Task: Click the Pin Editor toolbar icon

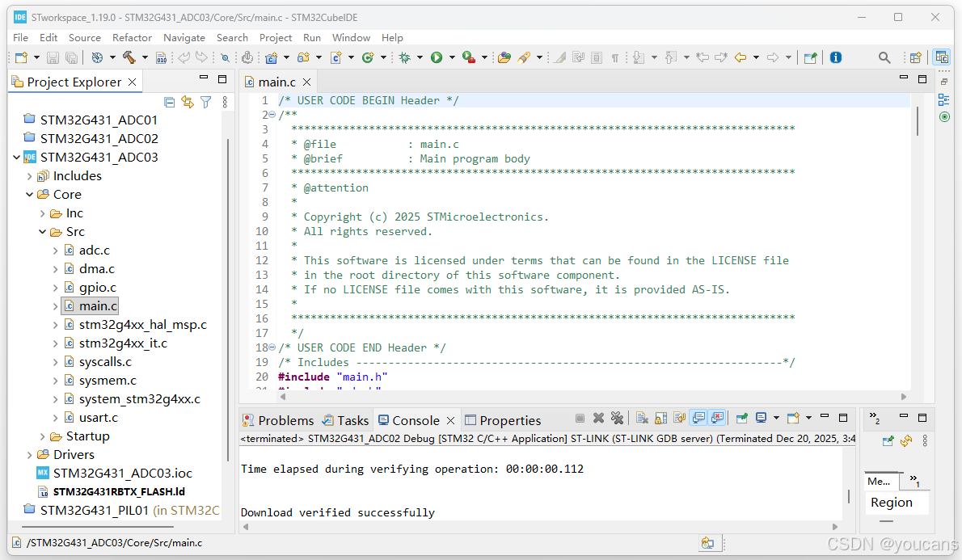Action: pyautogui.click(x=811, y=57)
